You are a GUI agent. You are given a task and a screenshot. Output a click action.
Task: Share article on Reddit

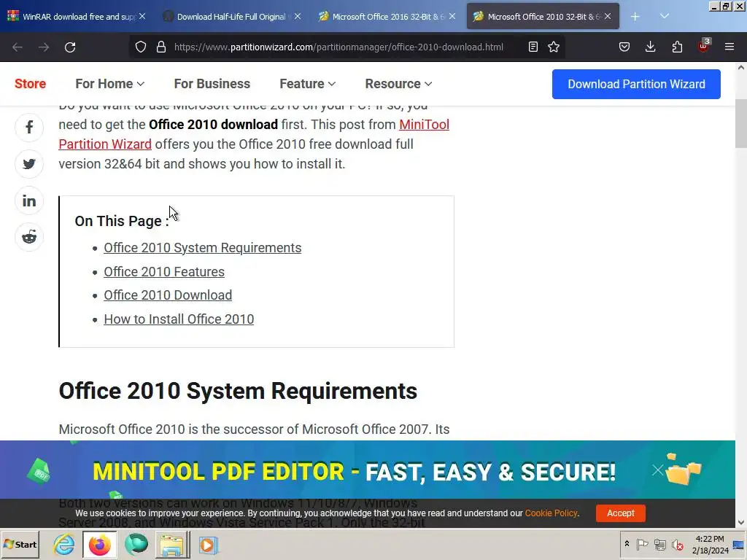click(29, 237)
